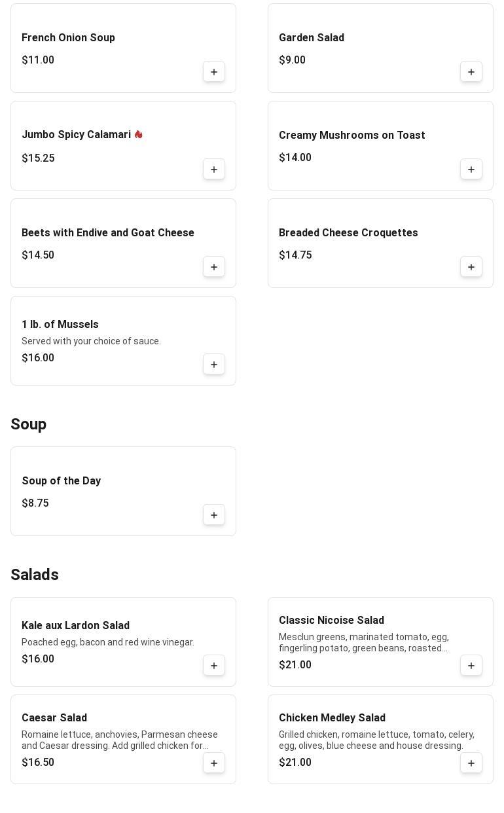Screen dimensions: 504x813
Task: Add Caesar Salad using plus icon
Action: coord(214,763)
